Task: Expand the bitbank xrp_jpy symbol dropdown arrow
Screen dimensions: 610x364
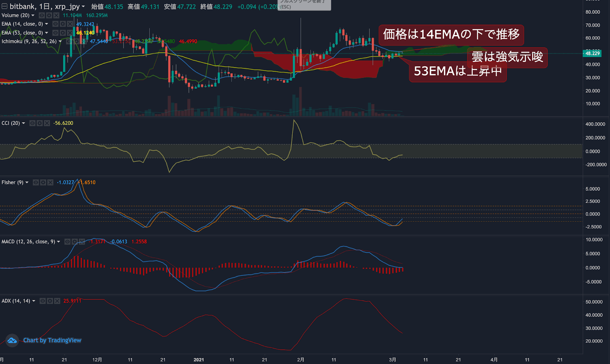Action: pyautogui.click(x=83, y=6)
